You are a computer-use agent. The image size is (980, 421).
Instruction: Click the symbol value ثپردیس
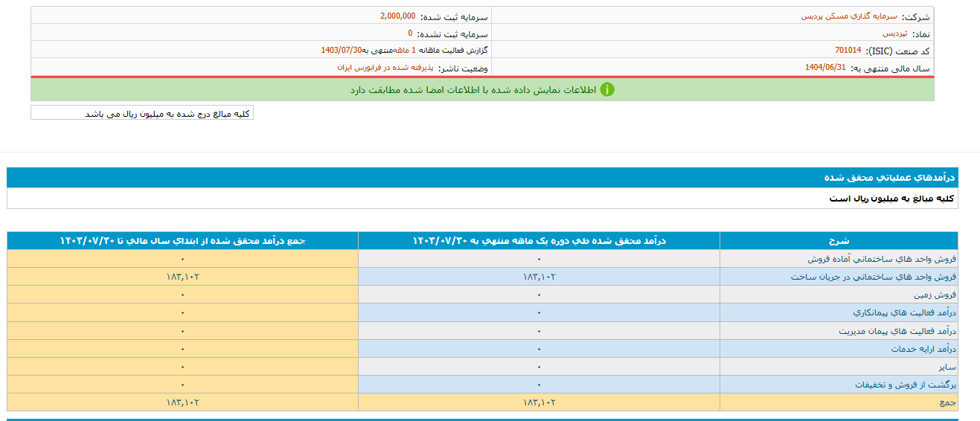pos(895,33)
